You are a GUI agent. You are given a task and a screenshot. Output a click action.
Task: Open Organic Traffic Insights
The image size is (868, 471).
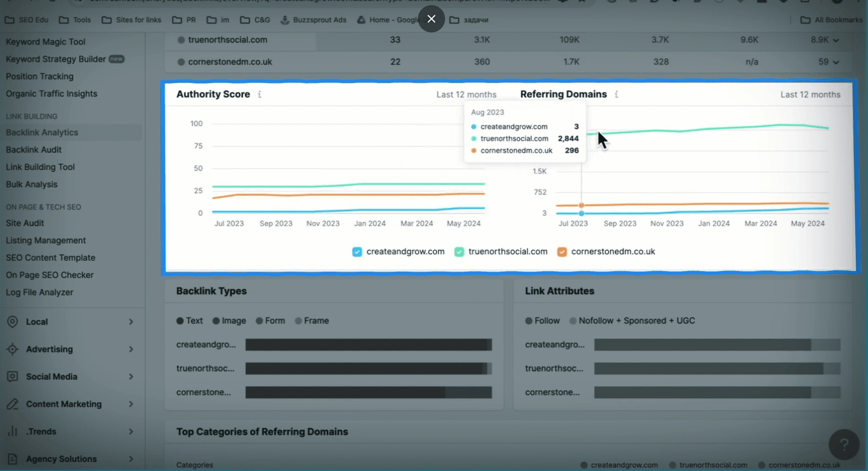pyautogui.click(x=52, y=94)
